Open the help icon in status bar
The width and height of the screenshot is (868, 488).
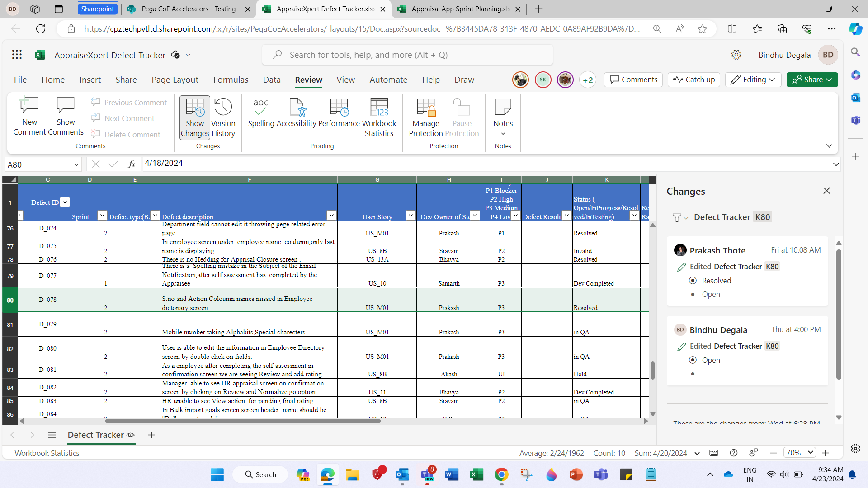point(734,453)
